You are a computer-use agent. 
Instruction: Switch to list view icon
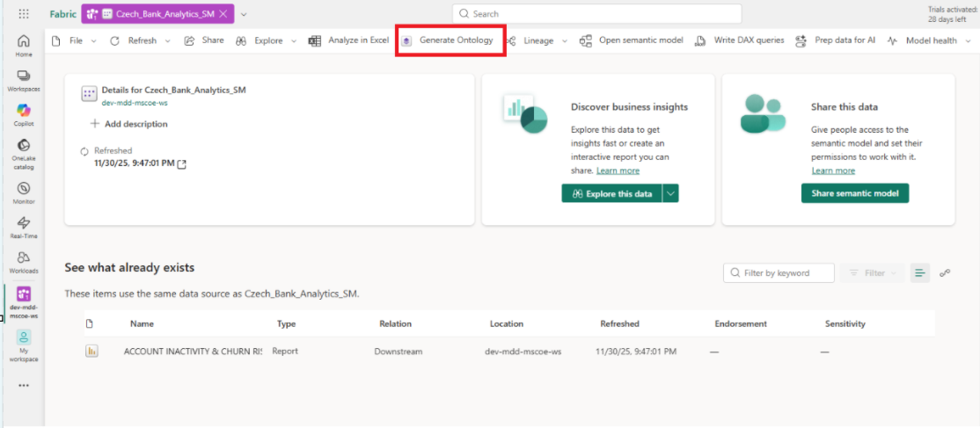(x=919, y=273)
